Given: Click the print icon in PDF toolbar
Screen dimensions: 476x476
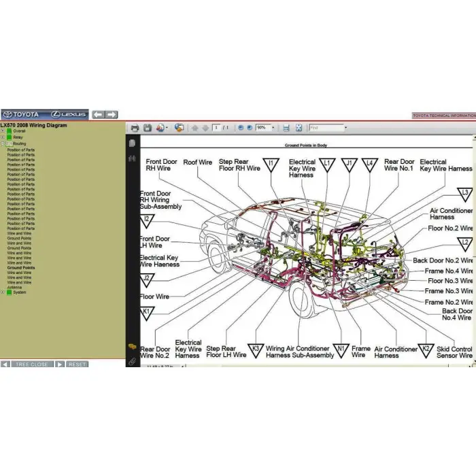Looking at the screenshot, I should point(135,128).
